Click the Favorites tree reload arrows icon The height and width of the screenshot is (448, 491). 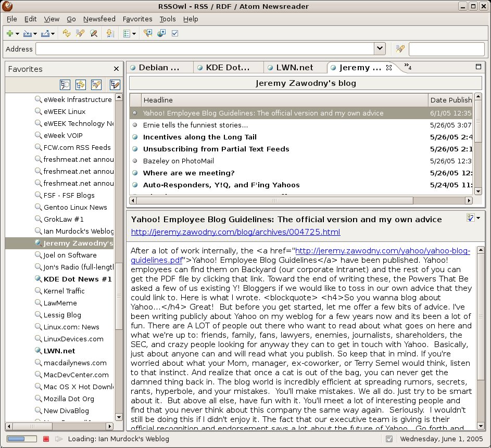81,85
